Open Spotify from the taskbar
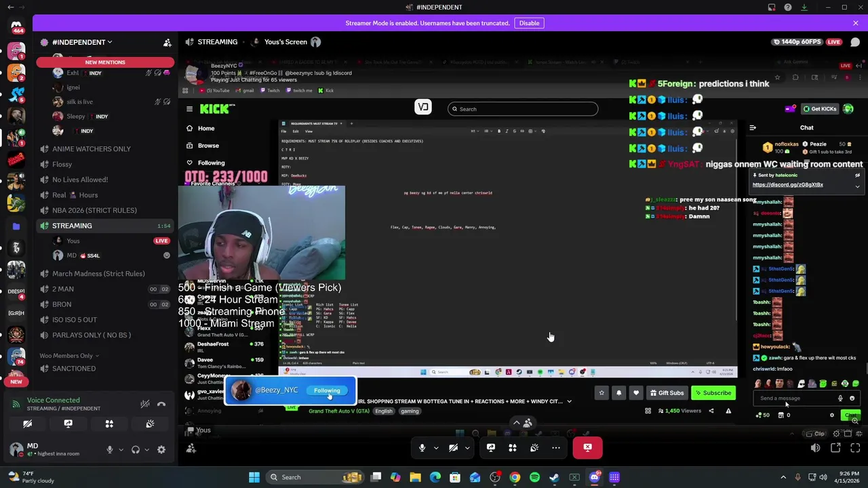Viewport: 868px width, 488px height. (534, 477)
